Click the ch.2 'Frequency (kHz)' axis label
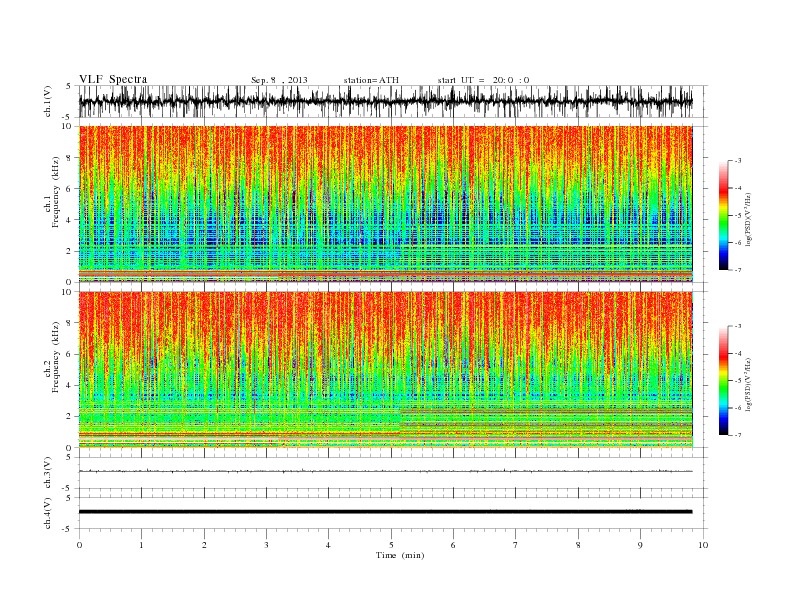Viewport: 792px width, 612px height. tap(56, 358)
